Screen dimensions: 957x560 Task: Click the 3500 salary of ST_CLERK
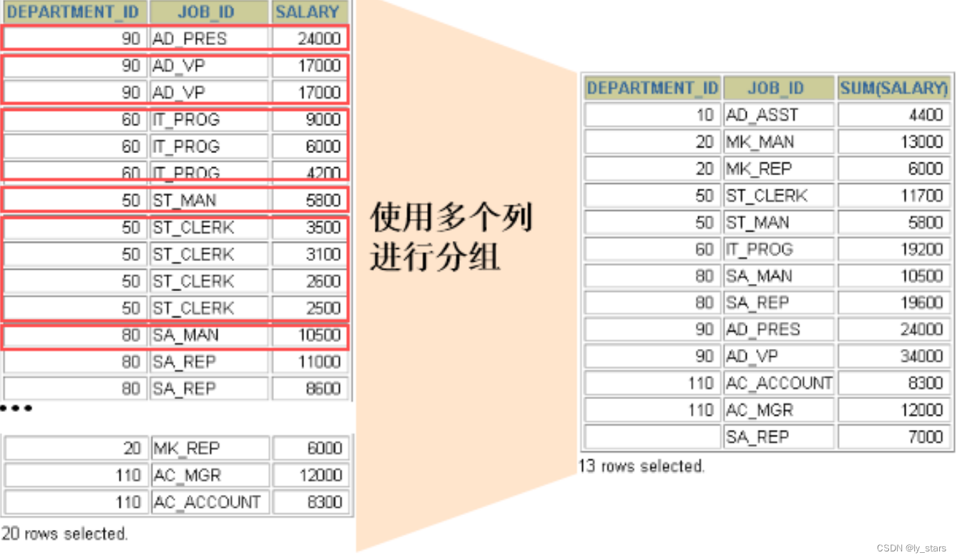pyautogui.click(x=310, y=227)
